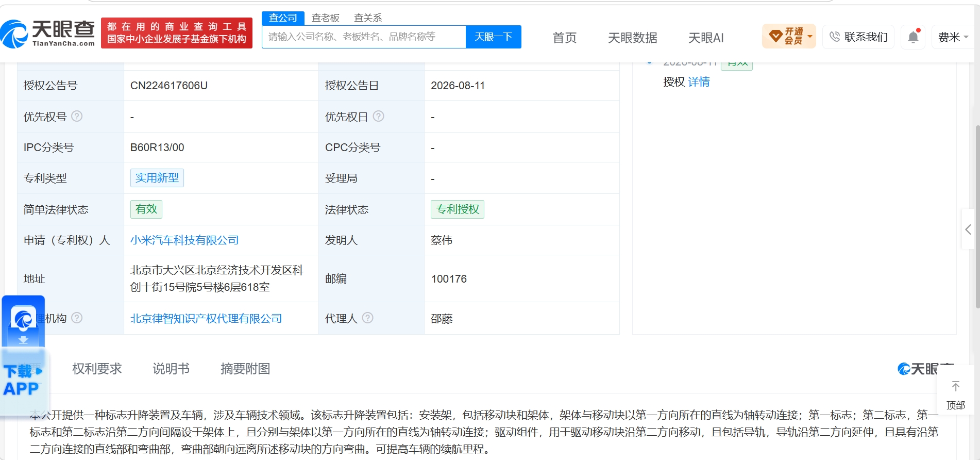This screenshot has width=980, height=460.
Task: Click the 专利授权 status tag
Action: pos(458,209)
